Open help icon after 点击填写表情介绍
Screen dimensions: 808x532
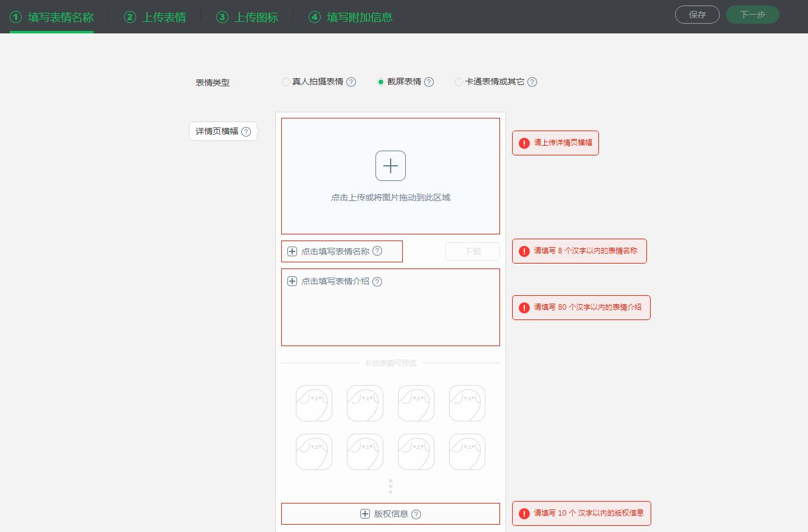tap(377, 281)
